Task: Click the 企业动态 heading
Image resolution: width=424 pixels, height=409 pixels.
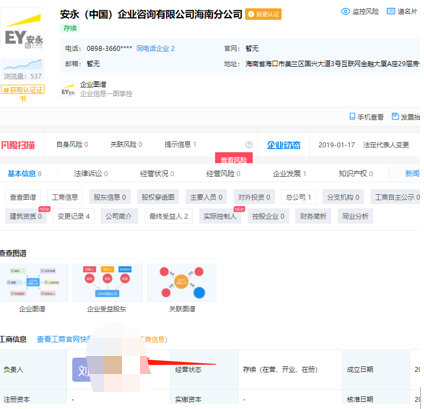Action: 284,145
